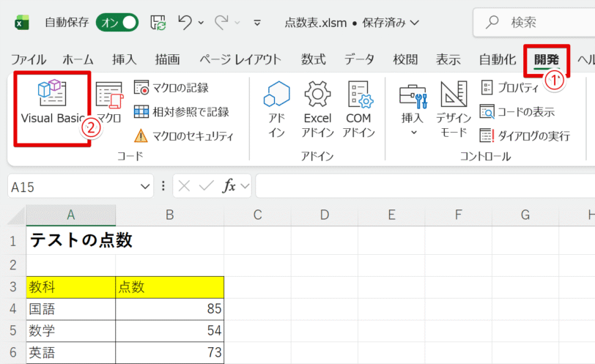The width and height of the screenshot is (595, 364).
Task: Click View Code (コードの表示)
Action: 517,112
